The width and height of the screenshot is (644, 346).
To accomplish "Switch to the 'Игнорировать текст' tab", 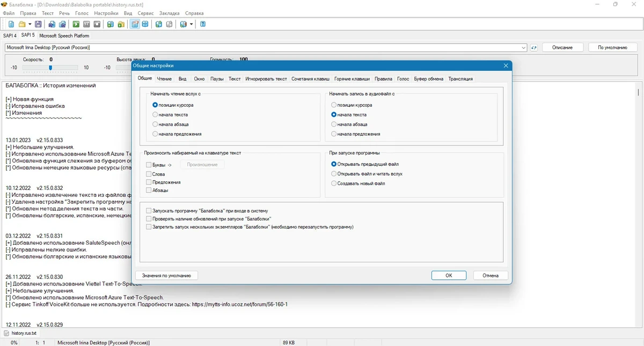I will [x=266, y=79].
